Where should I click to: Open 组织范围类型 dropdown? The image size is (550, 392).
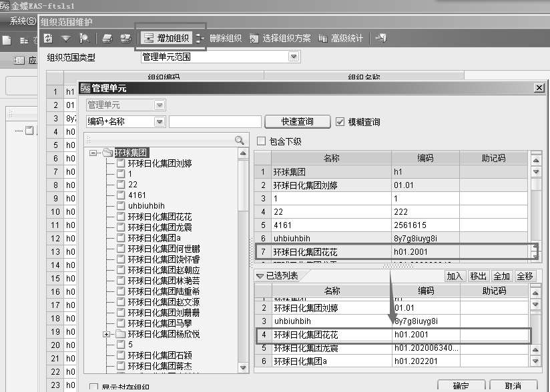pos(294,57)
